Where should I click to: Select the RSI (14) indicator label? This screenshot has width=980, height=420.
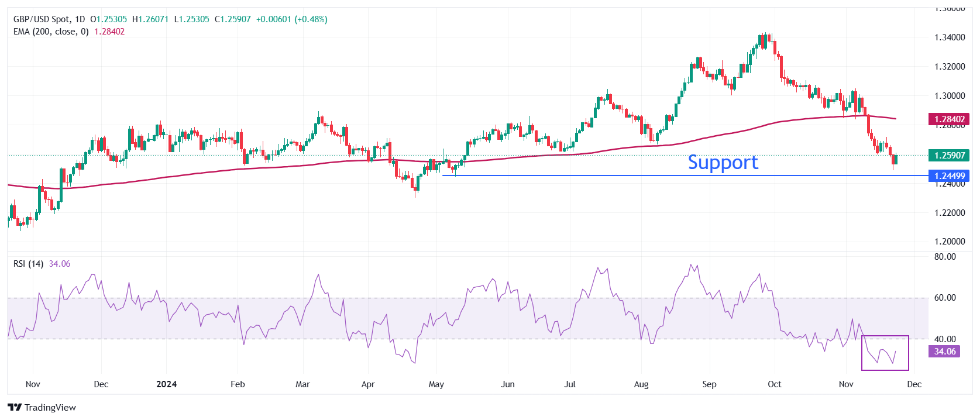[x=28, y=264]
